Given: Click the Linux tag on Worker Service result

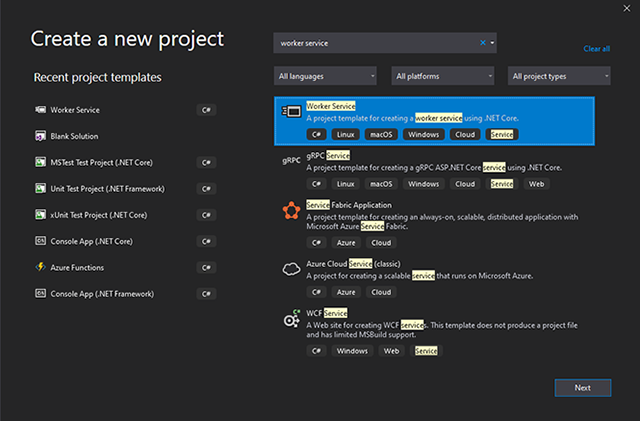Looking at the screenshot, I should [x=346, y=134].
